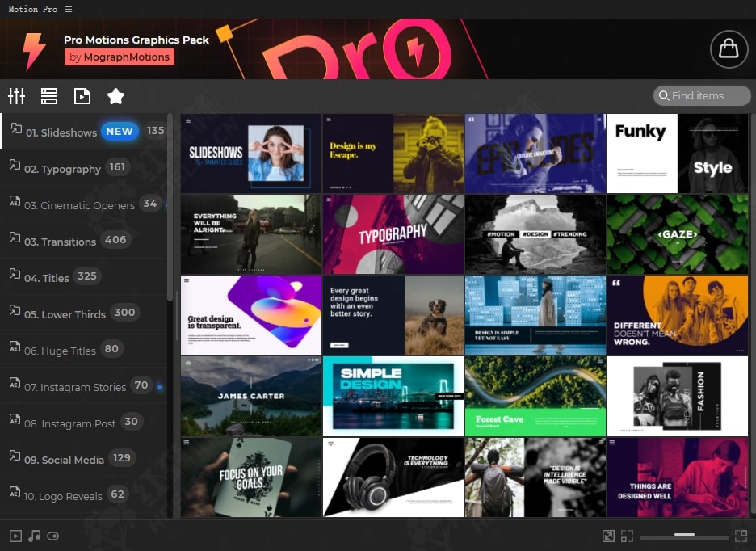The width and height of the screenshot is (756, 551).
Task: Open the 'Everything will be alright' thumbnail
Action: 251,234
